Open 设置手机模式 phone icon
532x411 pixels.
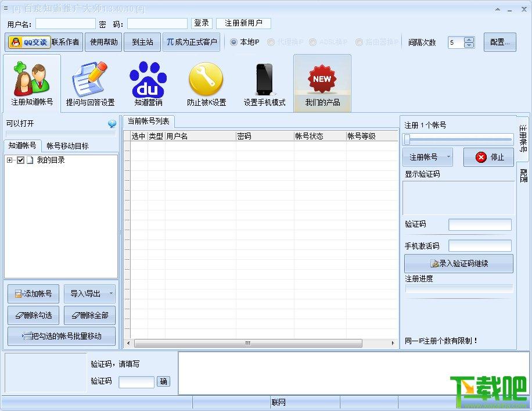pos(264,84)
